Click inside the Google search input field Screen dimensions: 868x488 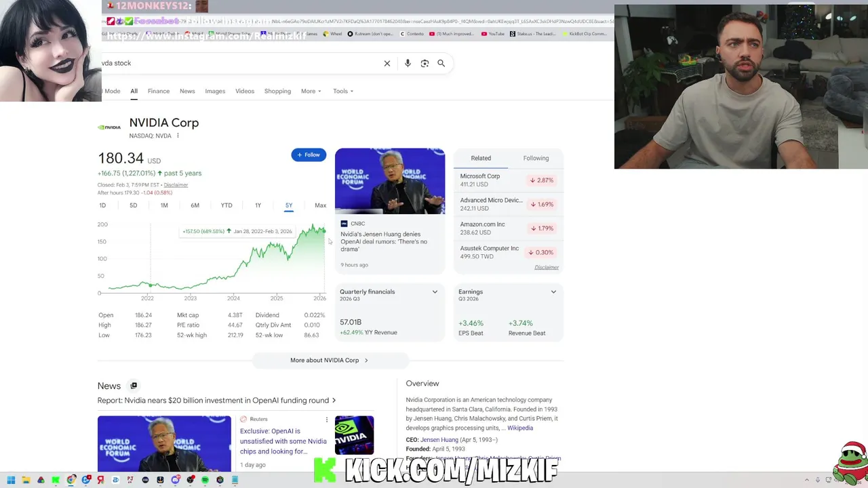(237, 63)
